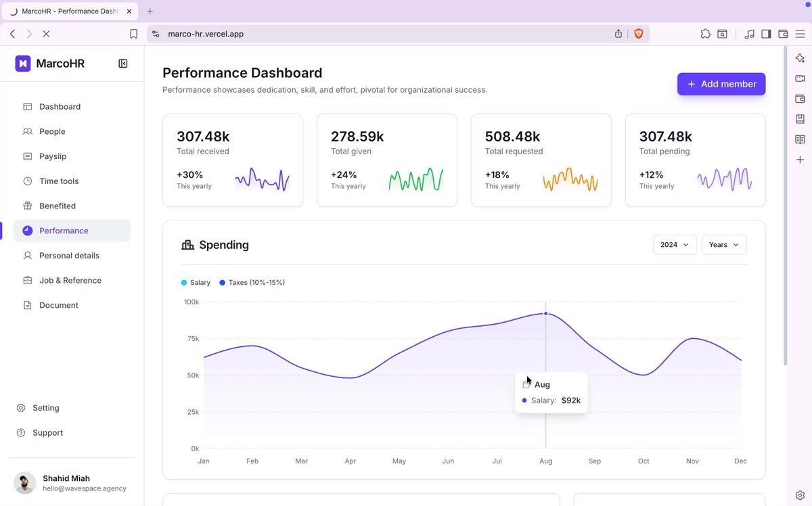Click the Brave shields icon
The width and height of the screenshot is (812, 506).
click(638, 34)
